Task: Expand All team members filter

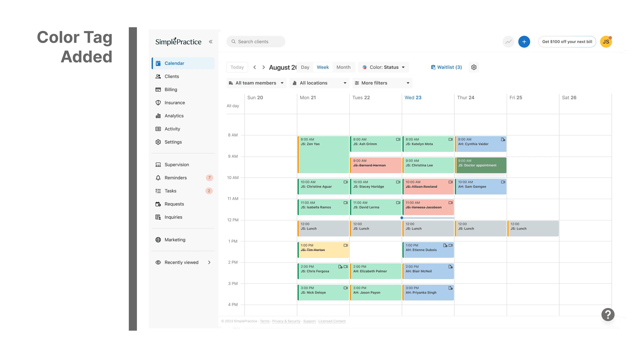Action: point(256,83)
